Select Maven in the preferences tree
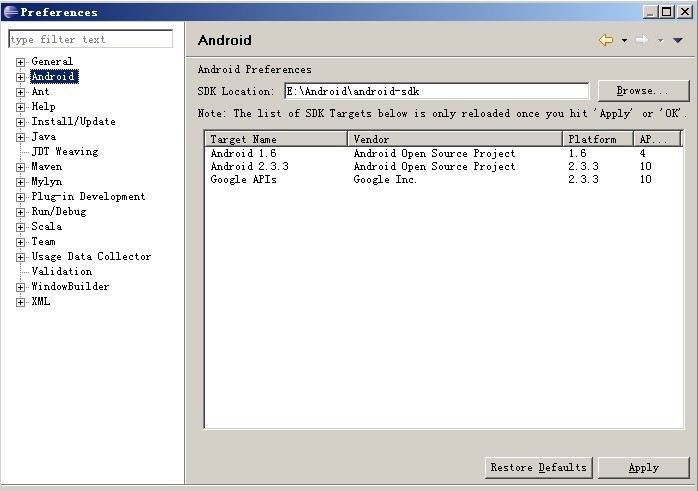This screenshot has height=491, width=698. tap(47, 166)
